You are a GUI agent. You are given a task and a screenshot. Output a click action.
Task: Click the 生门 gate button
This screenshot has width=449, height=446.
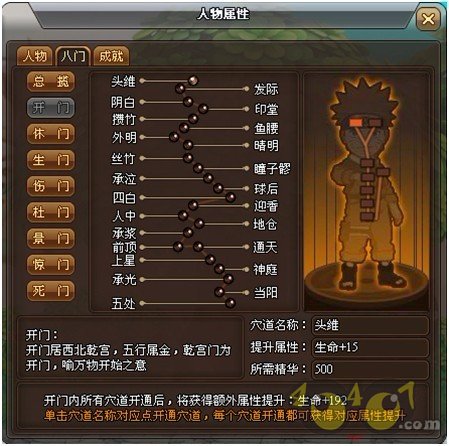[x=51, y=160]
